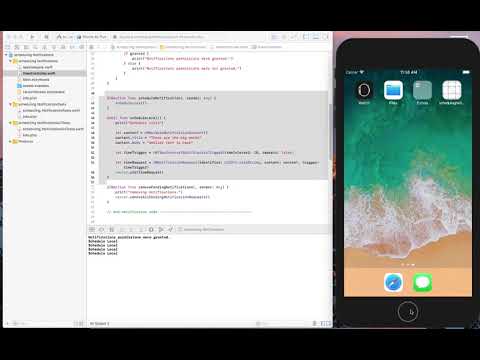Open the Source Control navigator icon

[x=17, y=47]
